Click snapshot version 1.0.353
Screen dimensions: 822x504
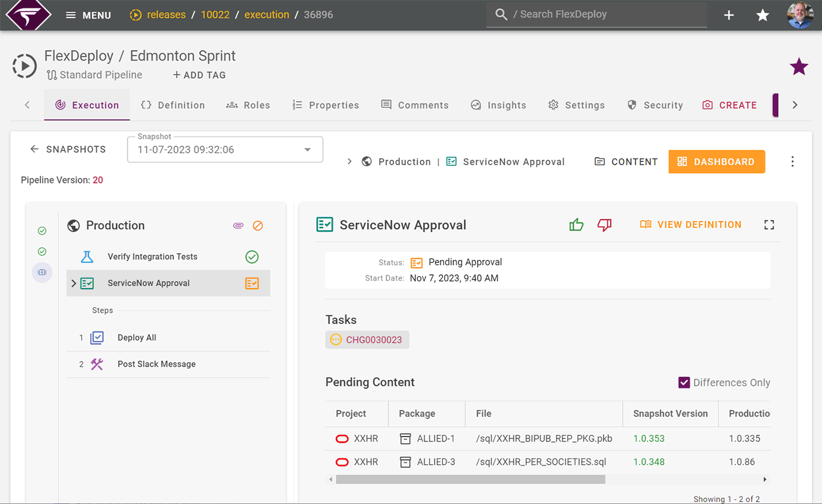coord(649,439)
